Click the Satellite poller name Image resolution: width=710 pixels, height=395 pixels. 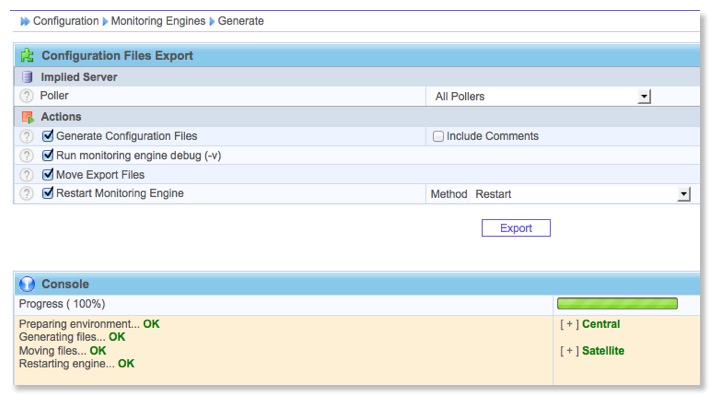[x=603, y=351]
